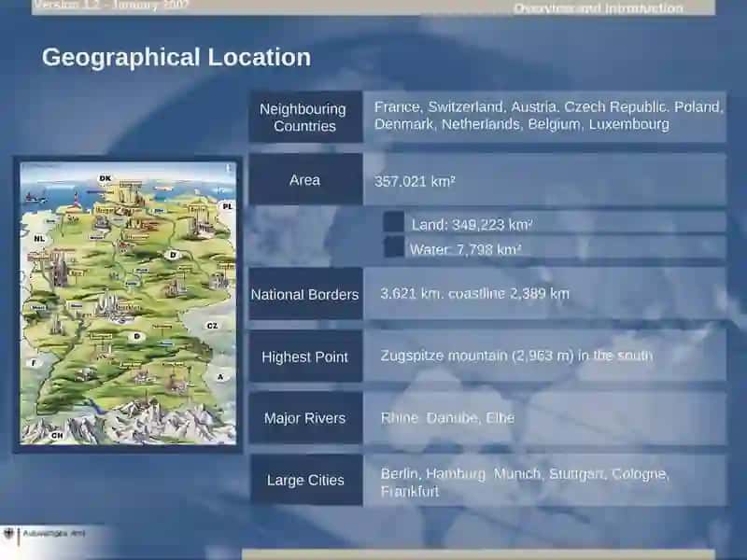Select the 'Neighbouring Countries' label box

tap(305, 117)
